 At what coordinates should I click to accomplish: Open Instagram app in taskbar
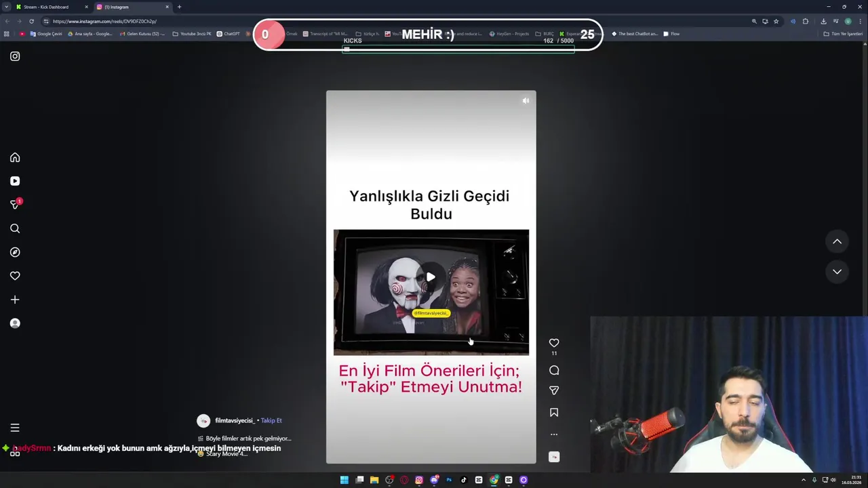pyautogui.click(x=419, y=480)
